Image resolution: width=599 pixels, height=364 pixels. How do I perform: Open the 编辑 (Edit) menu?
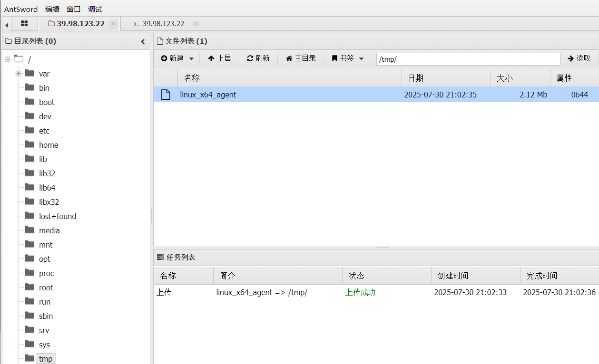52,9
